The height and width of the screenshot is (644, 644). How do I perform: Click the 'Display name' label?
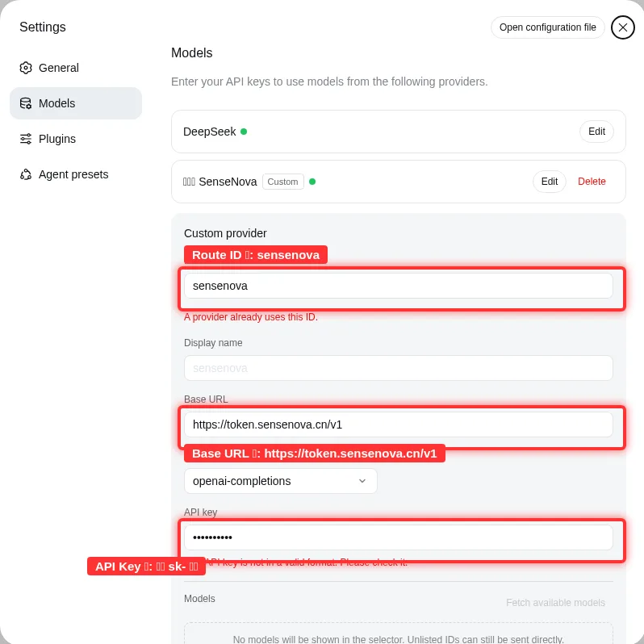coord(213,343)
